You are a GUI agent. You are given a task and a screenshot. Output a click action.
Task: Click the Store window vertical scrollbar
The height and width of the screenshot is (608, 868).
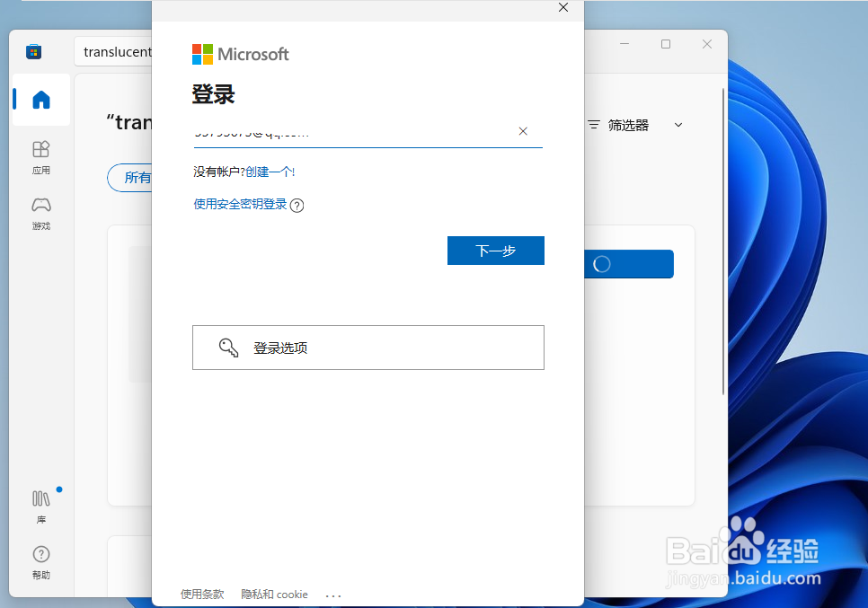point(723,242)
